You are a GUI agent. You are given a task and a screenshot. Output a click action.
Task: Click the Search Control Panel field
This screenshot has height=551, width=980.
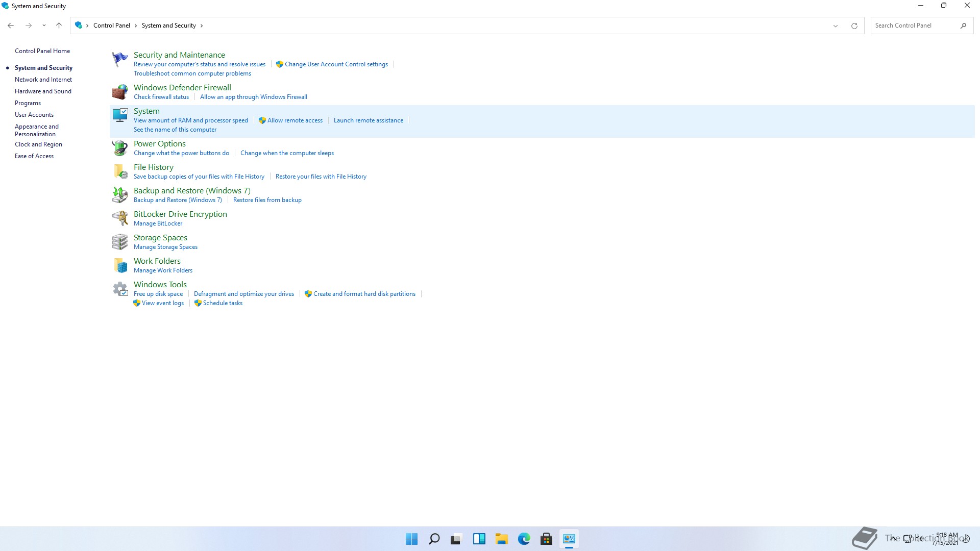pos(914,26)
